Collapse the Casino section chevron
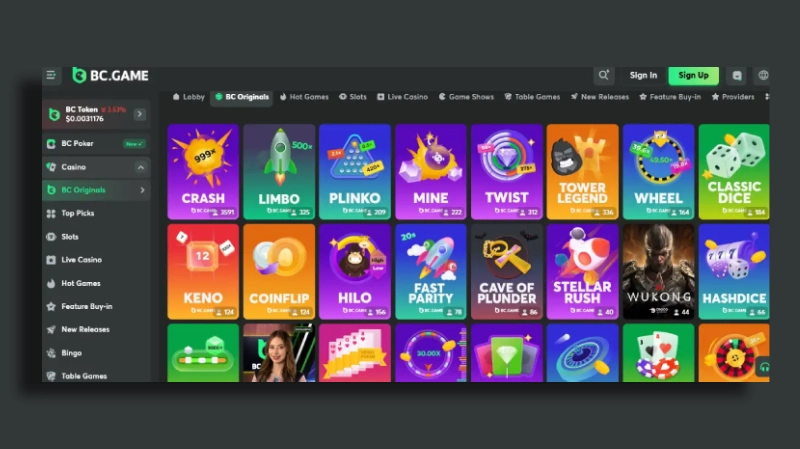 click(x=140, y=167)
